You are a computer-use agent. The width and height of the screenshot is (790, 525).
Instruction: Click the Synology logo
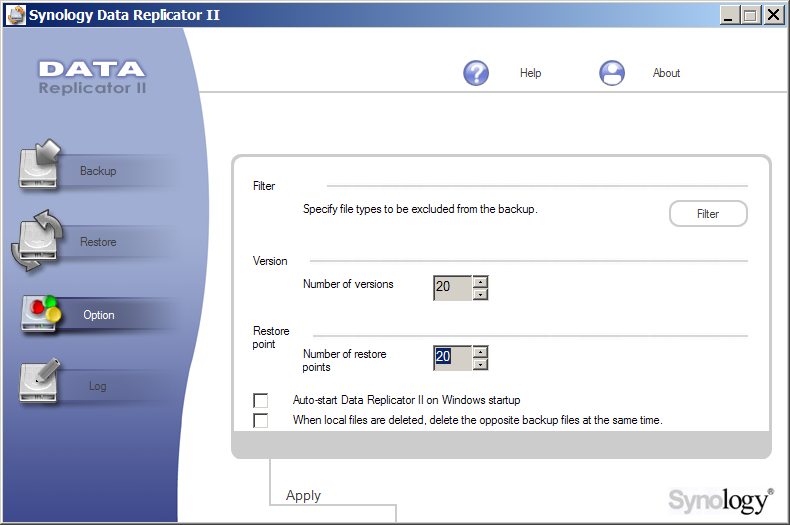click(720, 500)
